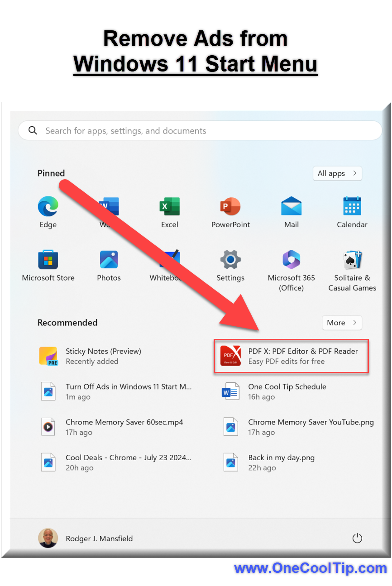The width and height of the screenshot is (392, 586).
Task: Expand the All apps list
Action: pyautogui.click(x=337, y=173)
